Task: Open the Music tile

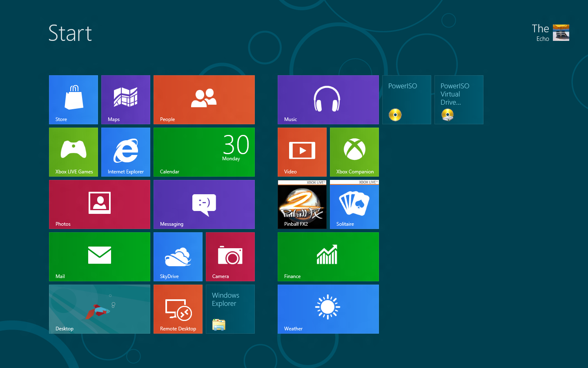Action: click(328, 100)
